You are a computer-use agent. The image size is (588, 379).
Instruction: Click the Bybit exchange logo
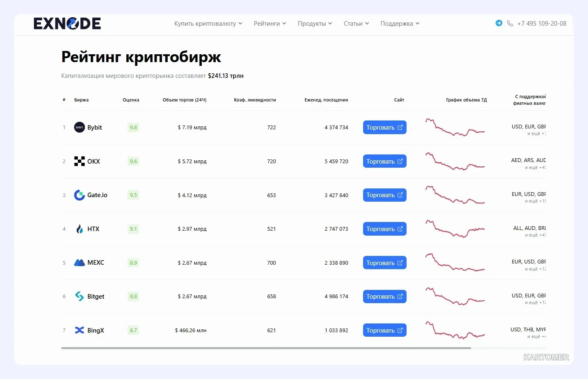(80, 128)
